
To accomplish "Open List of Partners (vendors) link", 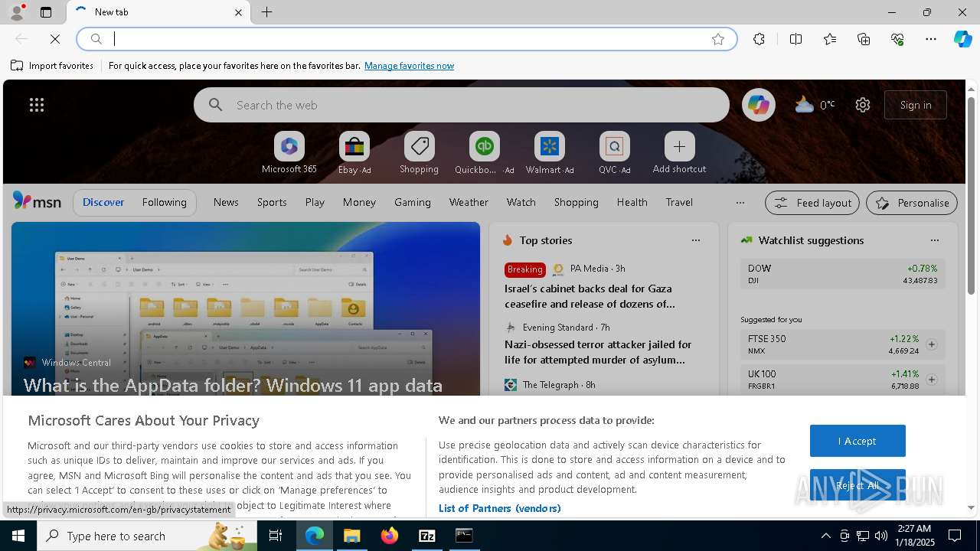I will (x=500, y=508).
